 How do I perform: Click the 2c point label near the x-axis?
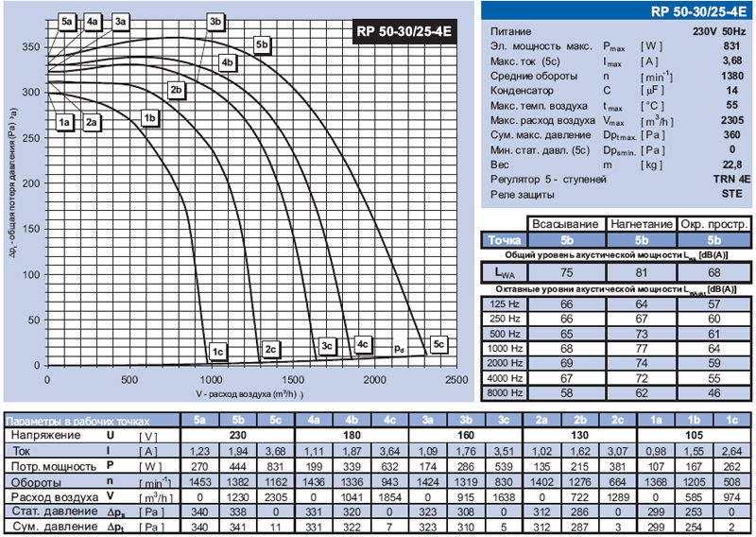[x=270, y=351]
